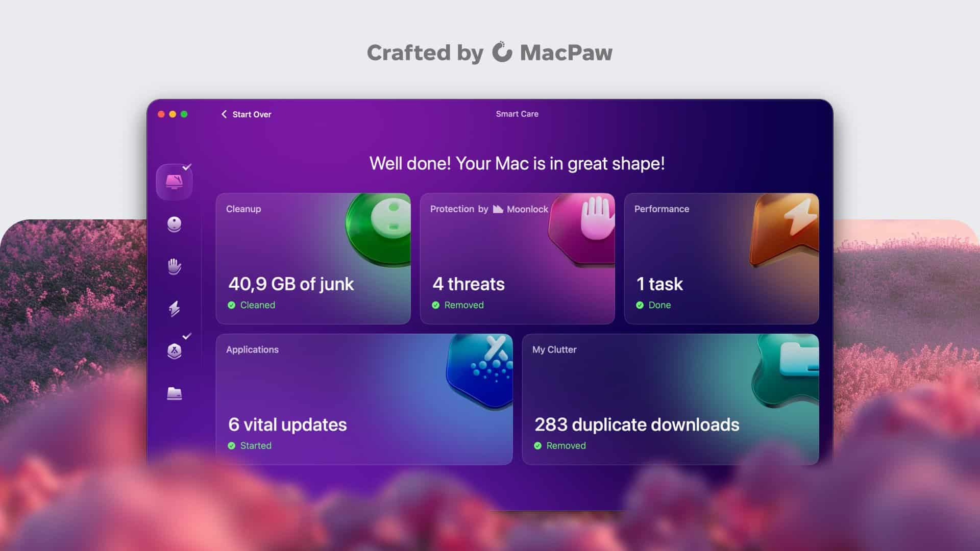Viewport: 980px width, 551px height.
Task: Click the orange Performance lightning icon
Action: 785,230
